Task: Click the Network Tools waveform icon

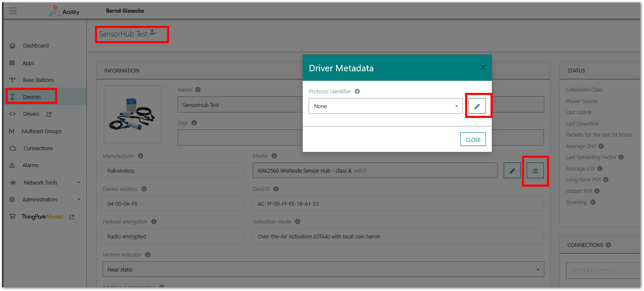Action: pos(12,182)
